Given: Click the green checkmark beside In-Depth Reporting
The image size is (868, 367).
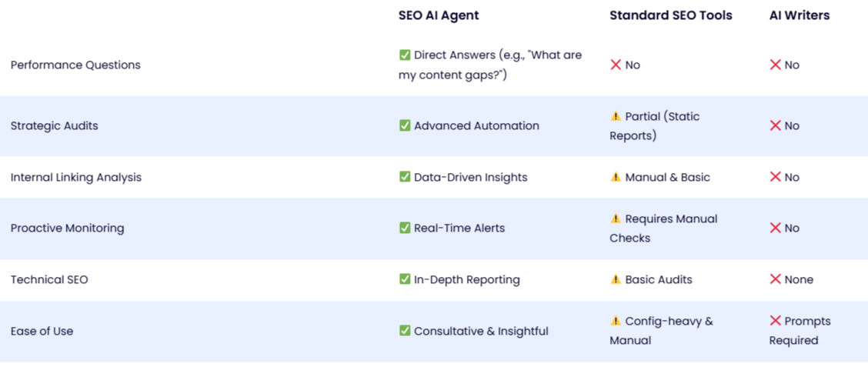Looking at the screenshot, I should pos(405,279).
